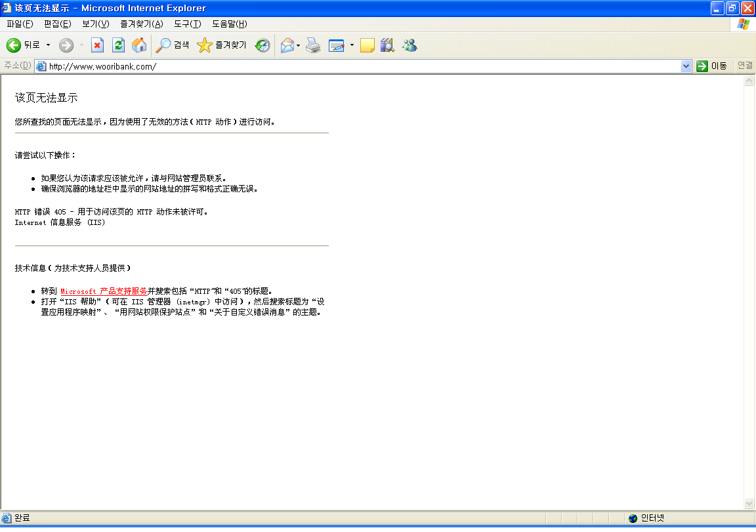Click the 该页无法显示 page heading
Image resolution: width=756 pixels, height=532 pixels.
click(x=47, y=98)
